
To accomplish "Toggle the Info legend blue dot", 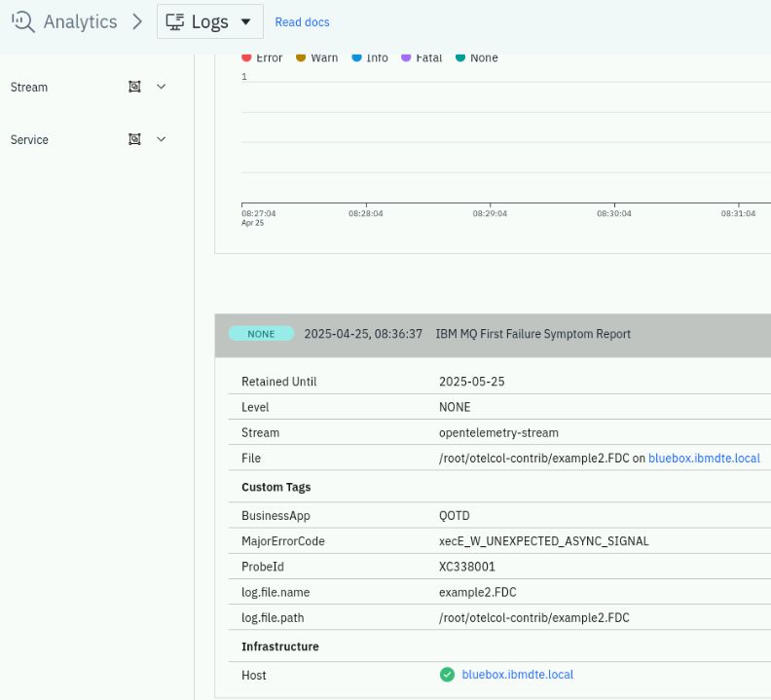I will (357, 57).
